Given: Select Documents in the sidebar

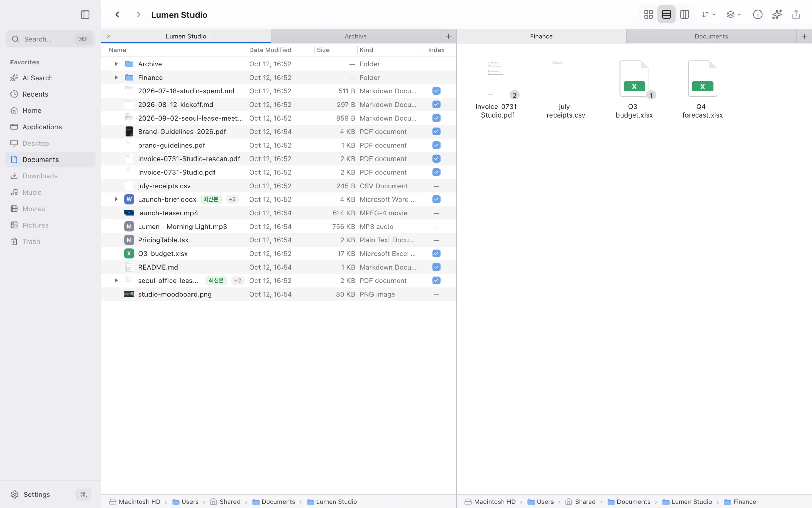Looking at the screenshot, I should coord(50,160).
